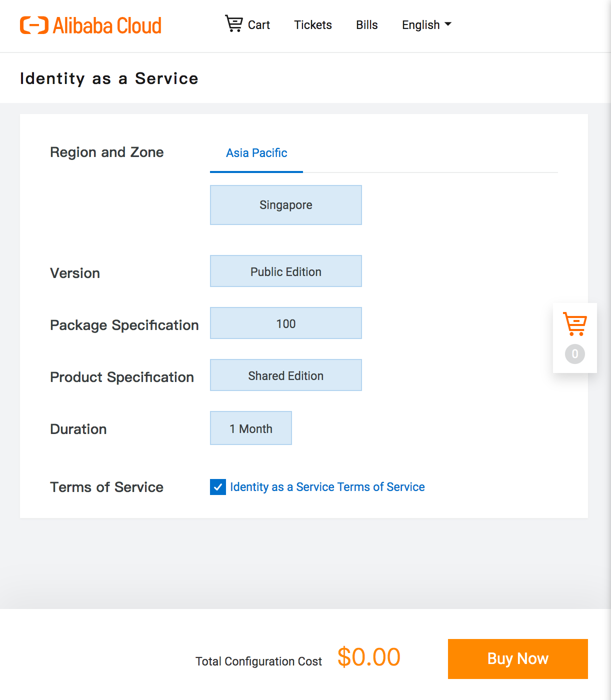Choose the 100 package specification
611x700 pixels.
tap(285, 323)
